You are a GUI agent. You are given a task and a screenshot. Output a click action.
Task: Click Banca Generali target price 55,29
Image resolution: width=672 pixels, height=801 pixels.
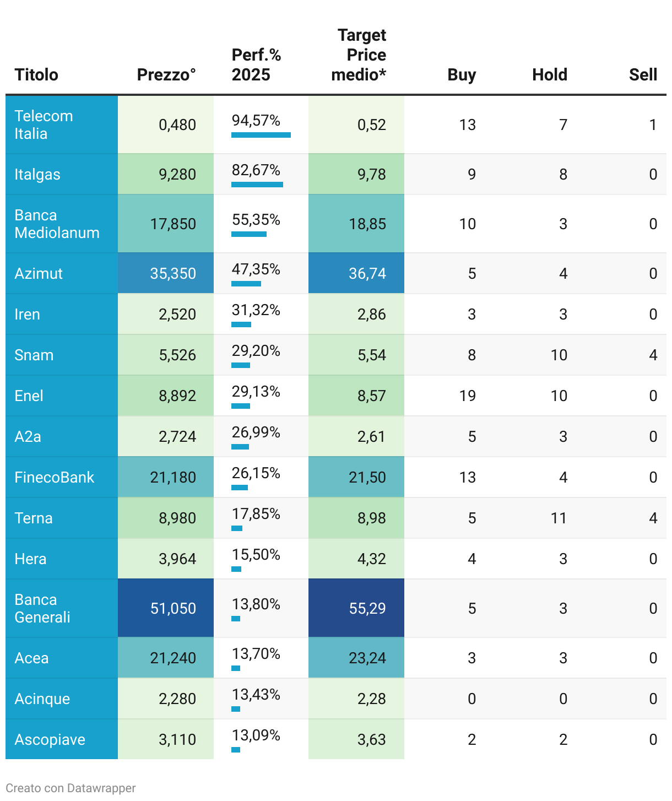367,608
